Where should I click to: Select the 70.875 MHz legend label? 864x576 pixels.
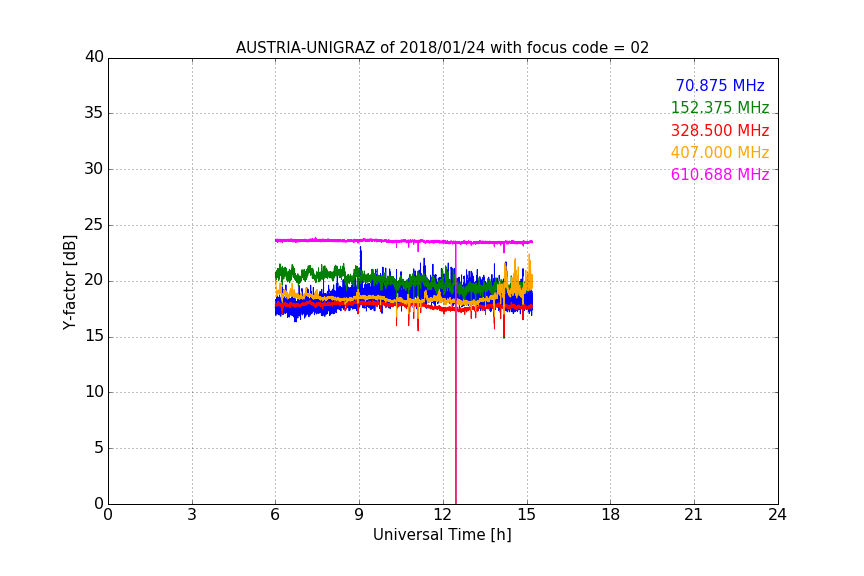tap(720, 85)
